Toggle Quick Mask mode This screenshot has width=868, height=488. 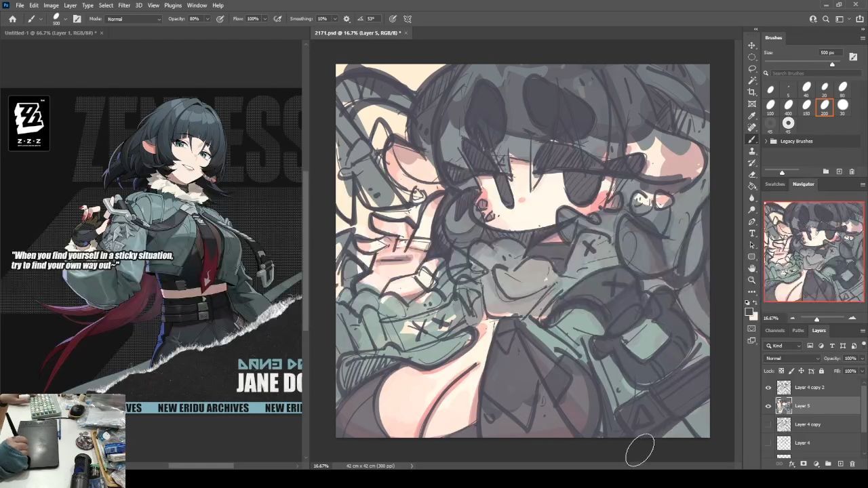coord(752,329)
